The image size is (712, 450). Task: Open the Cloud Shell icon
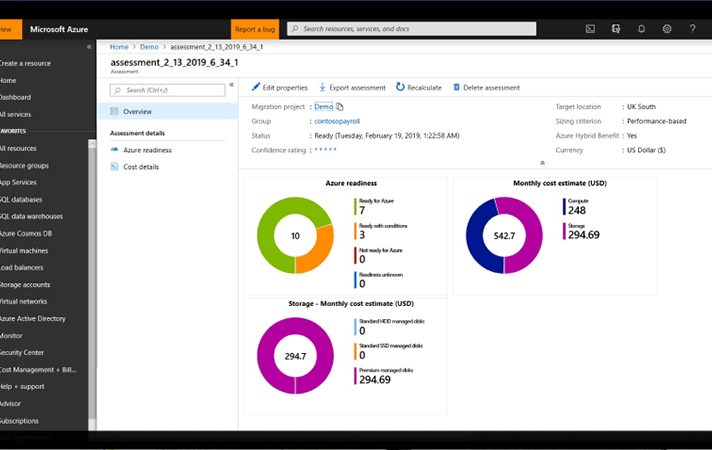590,29
